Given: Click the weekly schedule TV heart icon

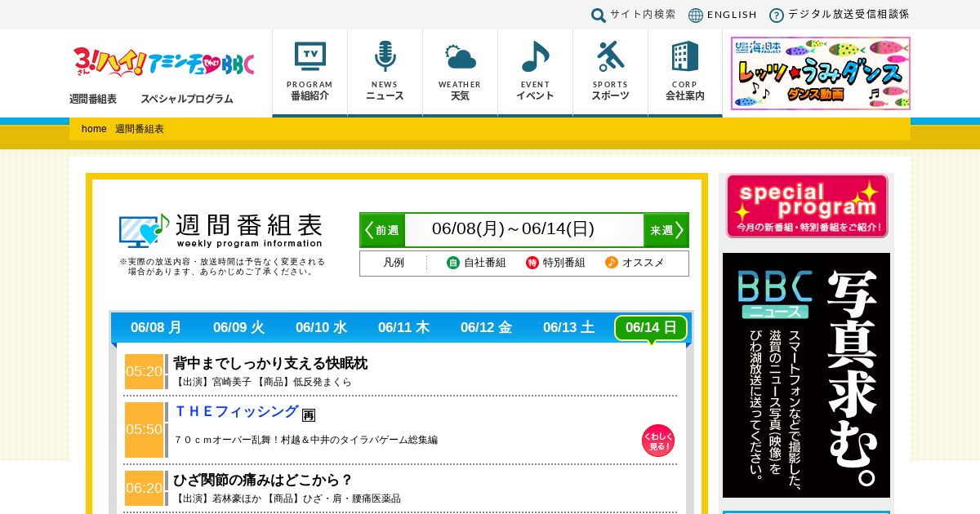Looking at the screenshot, I should point(144,230).
